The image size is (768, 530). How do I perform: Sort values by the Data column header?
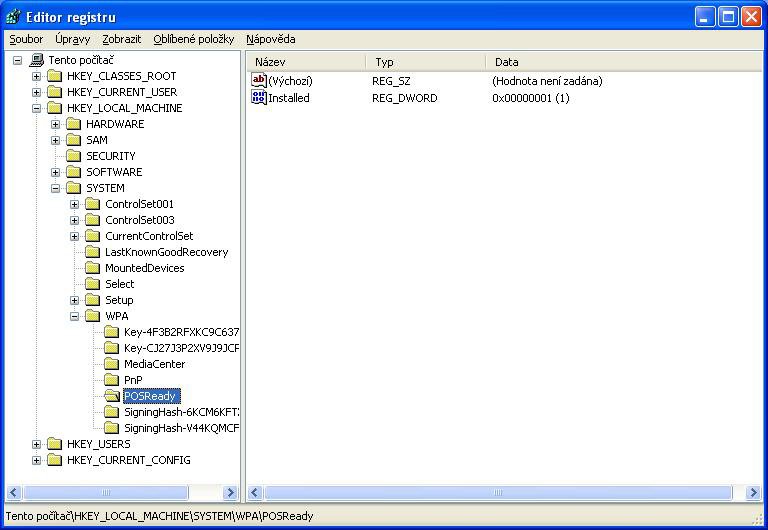[624, 62]
